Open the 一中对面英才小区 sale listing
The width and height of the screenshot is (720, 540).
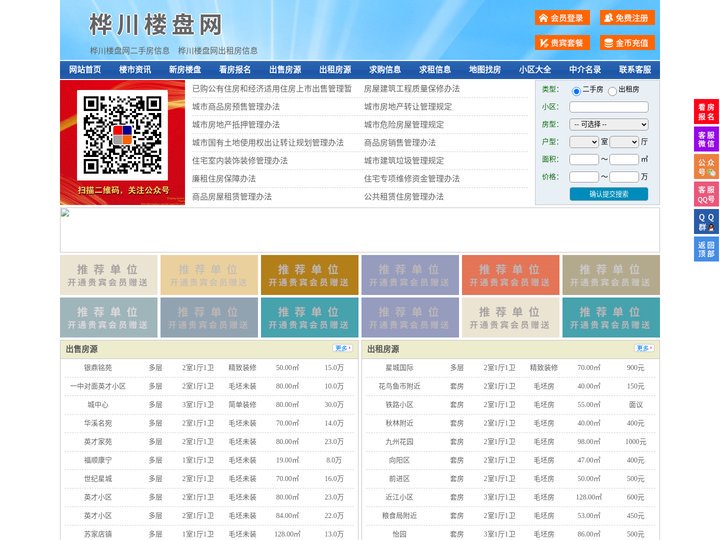pyautogui.click(x=98, y=386)
